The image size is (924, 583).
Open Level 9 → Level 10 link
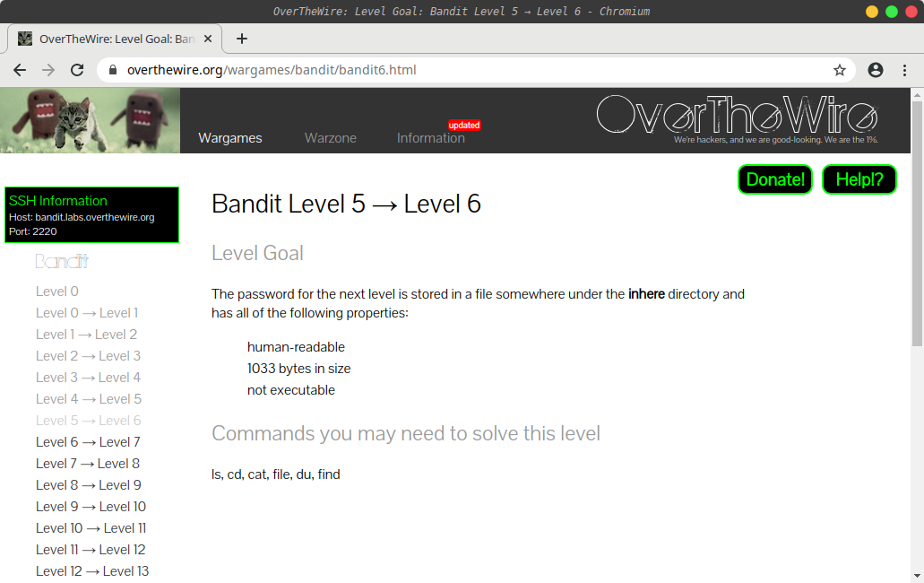coord(91,507)
